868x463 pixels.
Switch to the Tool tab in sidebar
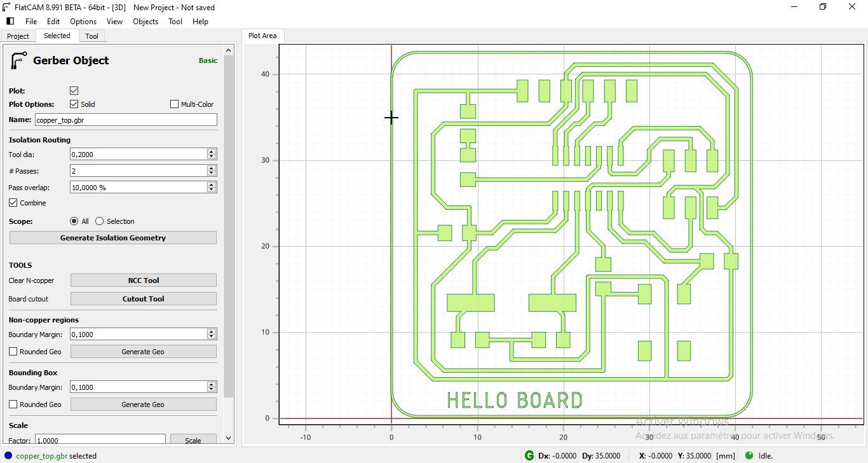(92, 36)
